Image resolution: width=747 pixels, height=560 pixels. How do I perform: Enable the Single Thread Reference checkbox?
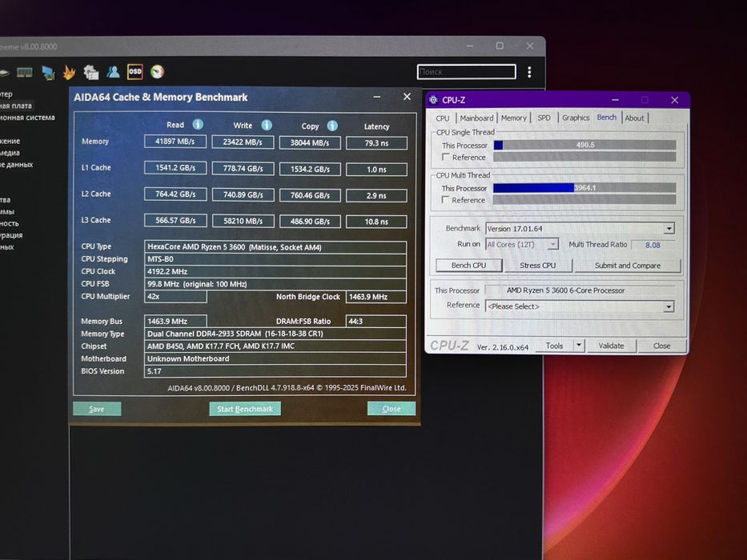(446, 157)
